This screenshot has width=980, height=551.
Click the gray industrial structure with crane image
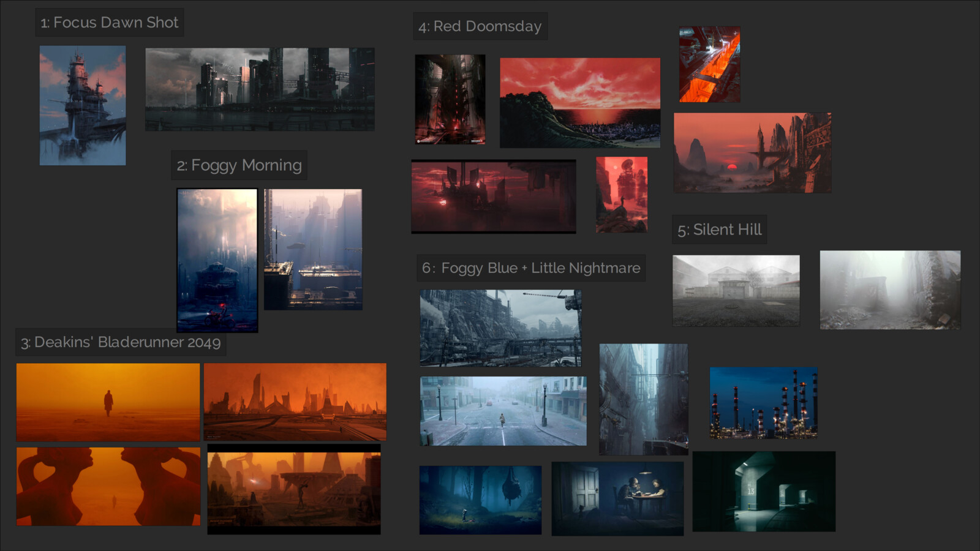point(500,328)
